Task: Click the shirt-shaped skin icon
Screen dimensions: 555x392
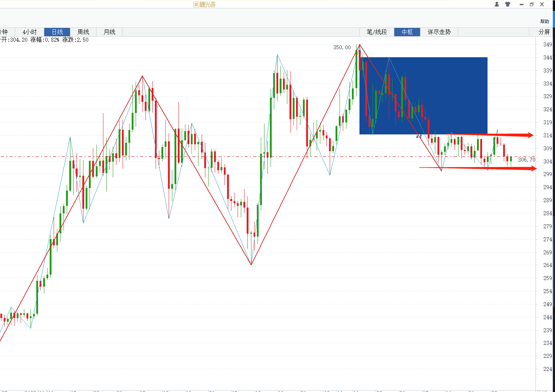Action: pyautogui.click(x=507, y=4)
